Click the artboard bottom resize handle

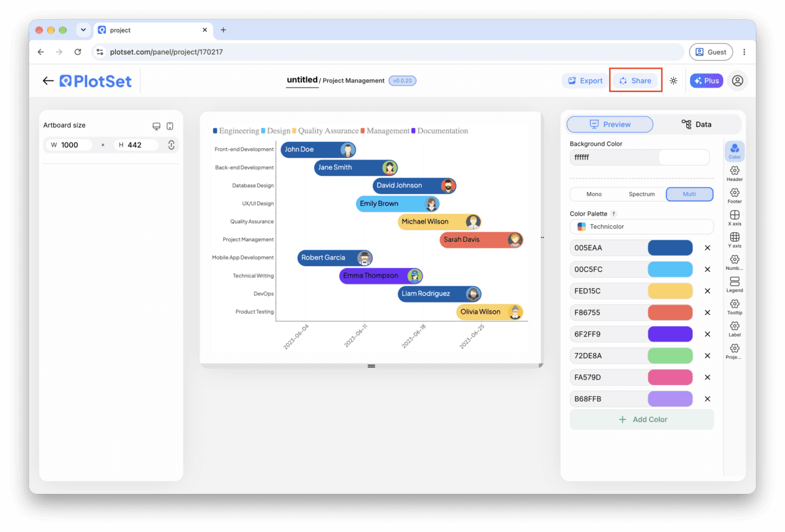372,366
